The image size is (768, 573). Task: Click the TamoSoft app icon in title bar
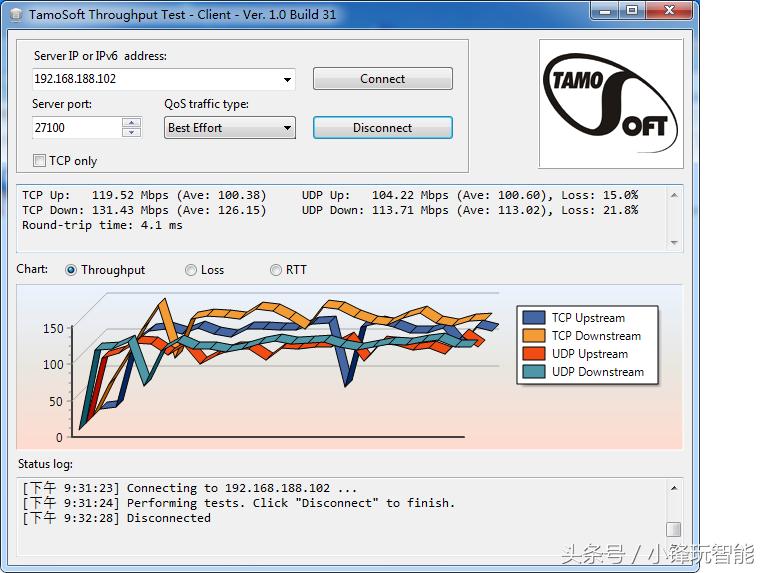click(16, 15)
